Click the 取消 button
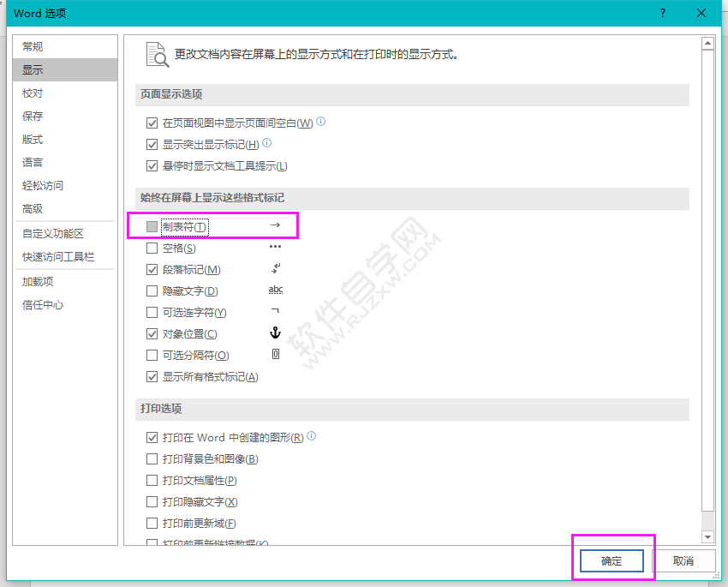Viewport: 728px width, 587px height. click(x=684, y=560)
